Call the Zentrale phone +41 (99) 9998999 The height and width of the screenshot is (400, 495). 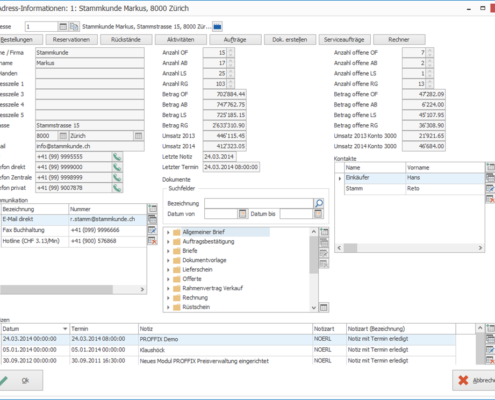click(x=117, y=177)
